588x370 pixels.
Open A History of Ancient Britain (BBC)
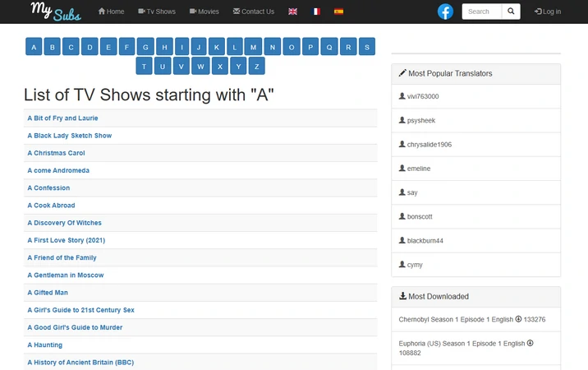[80, 363]
